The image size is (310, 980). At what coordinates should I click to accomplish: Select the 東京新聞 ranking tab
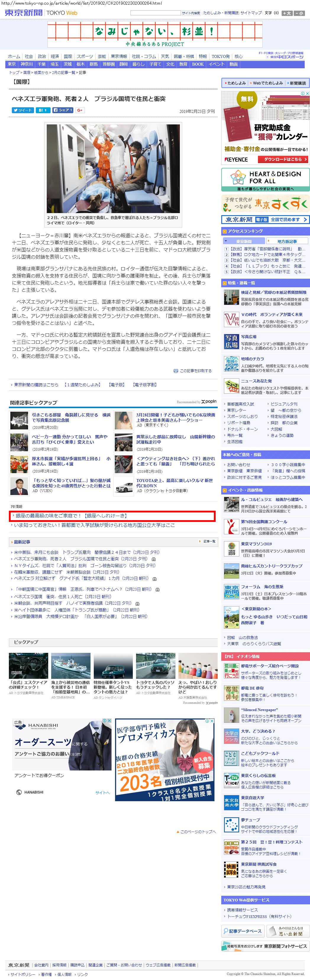243,241
